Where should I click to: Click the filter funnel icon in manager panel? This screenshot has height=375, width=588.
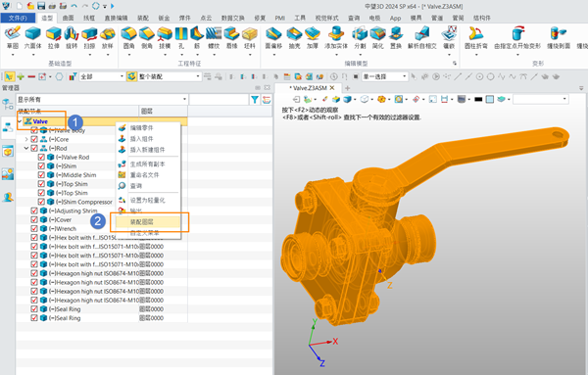[x=255, y=99]
